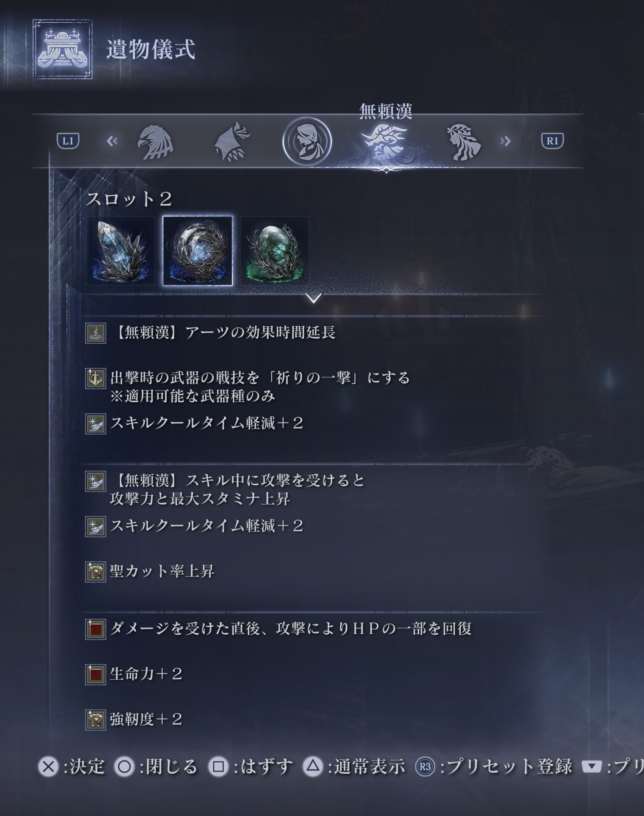Go right with the double-chevron arrow
Screen dimensions: 644x816
click(x=505, y=141)
